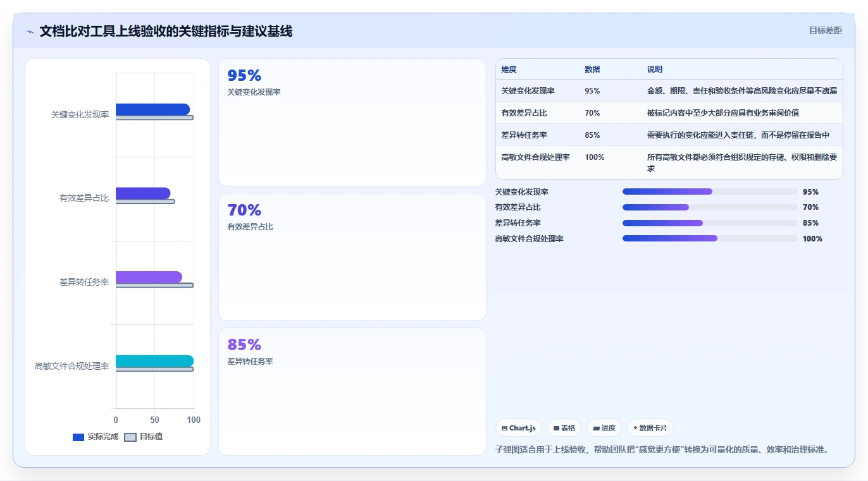This screenshot has width=868, height=481.
Task: Click the footer note starting with 子弹图适合用于上线验收
Action: (662, 449)
